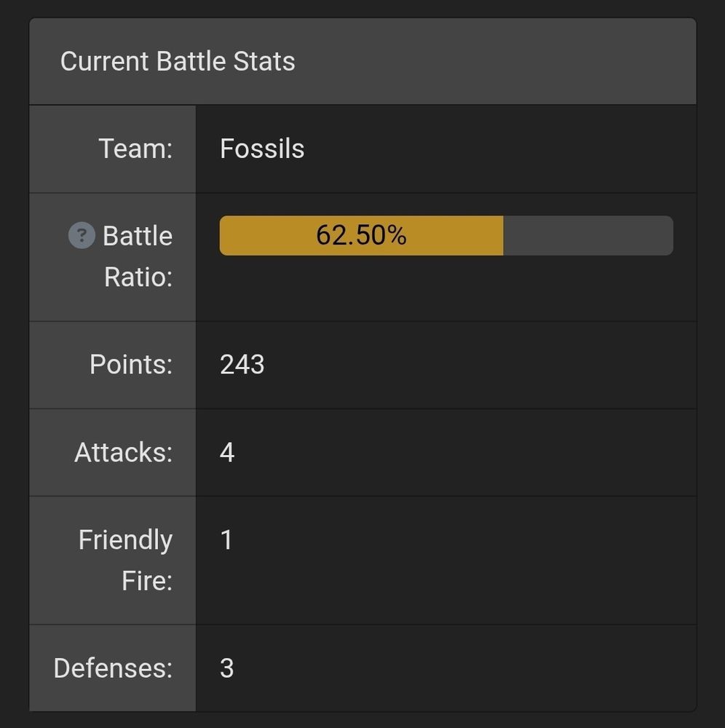This screenshot has height=728, width=725.
Task: Click the Current Battle Stats header
Action: pos(178,61)
